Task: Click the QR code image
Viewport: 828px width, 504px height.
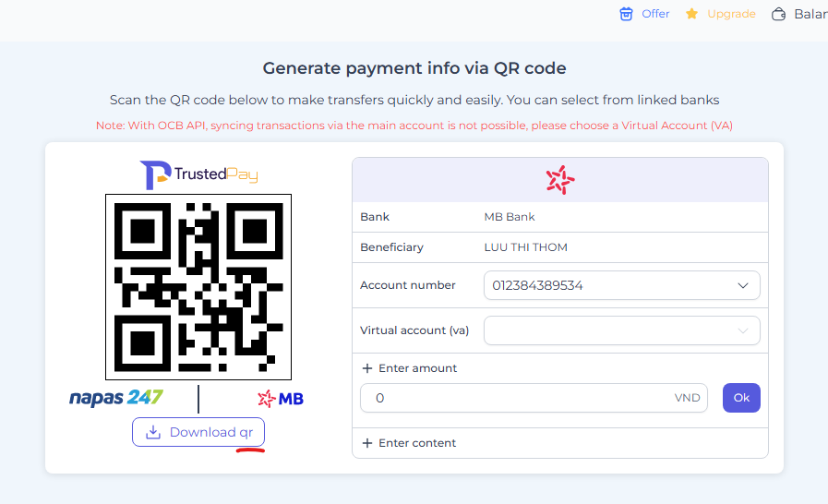Action: 198,287
